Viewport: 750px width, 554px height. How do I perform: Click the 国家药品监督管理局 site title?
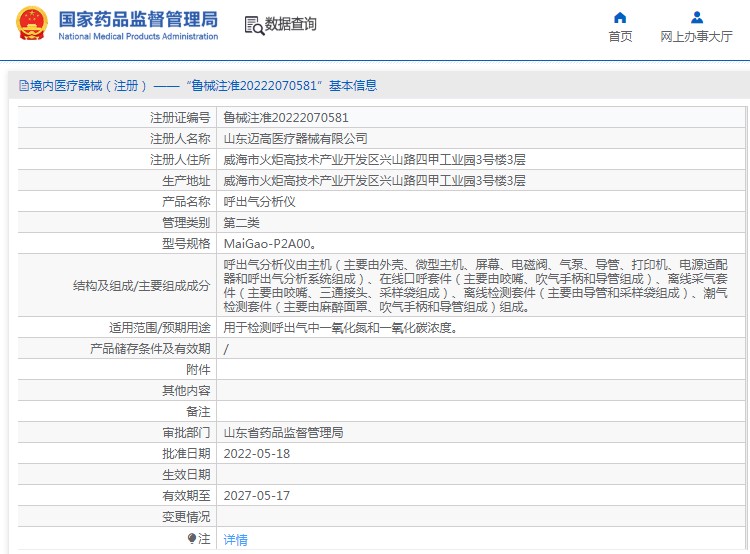pos(138,20)
